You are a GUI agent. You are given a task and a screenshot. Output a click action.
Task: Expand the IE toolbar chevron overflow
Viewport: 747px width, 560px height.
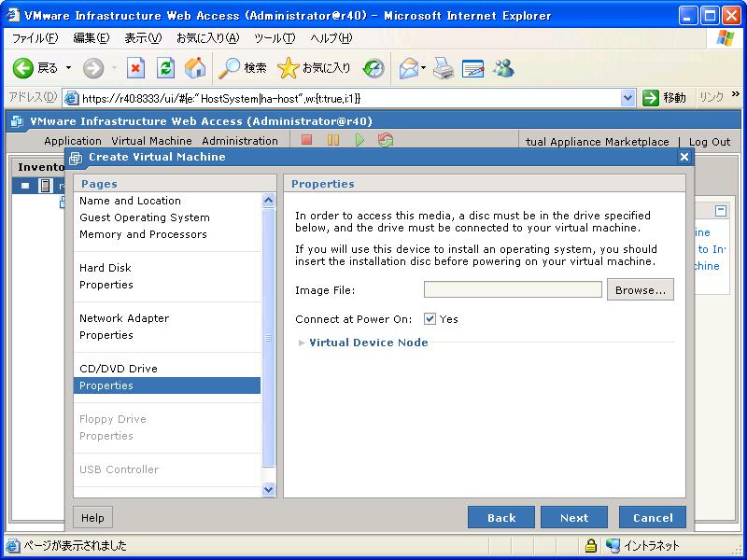[736, 94]
